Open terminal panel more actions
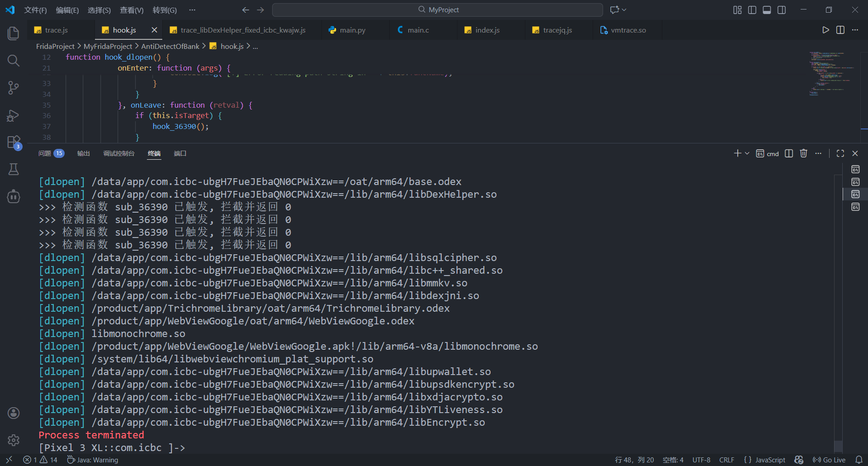This screenshot has height=466, width=868. coord(818,153)
